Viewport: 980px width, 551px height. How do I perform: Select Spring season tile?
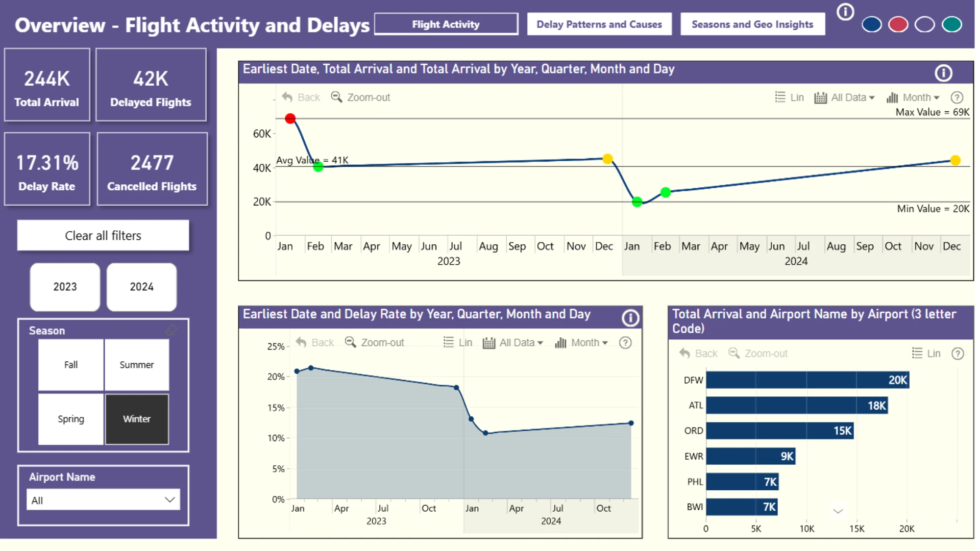click(x=71, y=419)
